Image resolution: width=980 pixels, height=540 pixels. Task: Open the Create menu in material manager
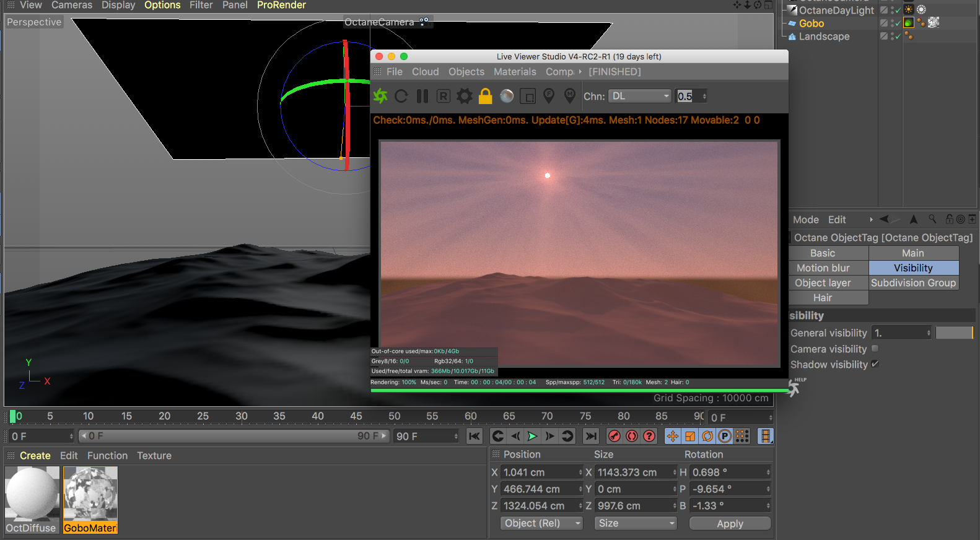click(35, 456)
